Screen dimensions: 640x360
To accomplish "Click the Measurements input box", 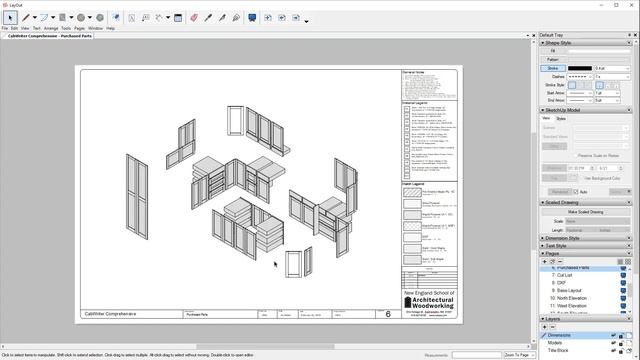I will point(476,355).
